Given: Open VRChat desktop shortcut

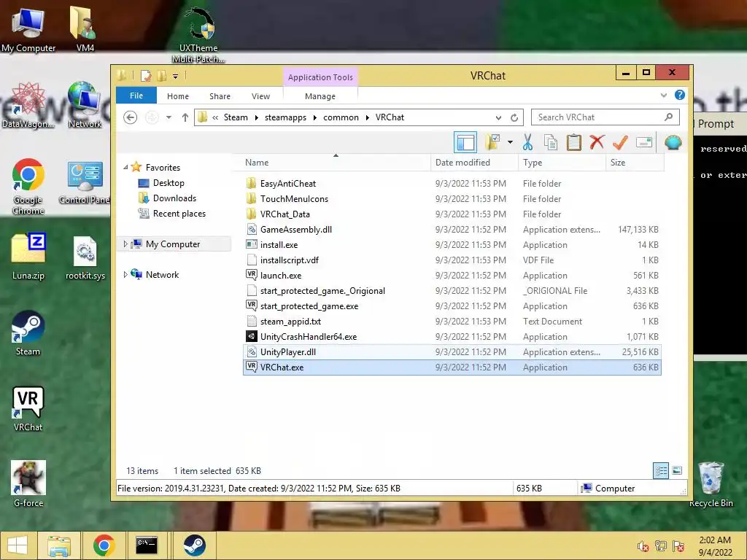Looking at the screenshot, I should [x=28, y=408].
